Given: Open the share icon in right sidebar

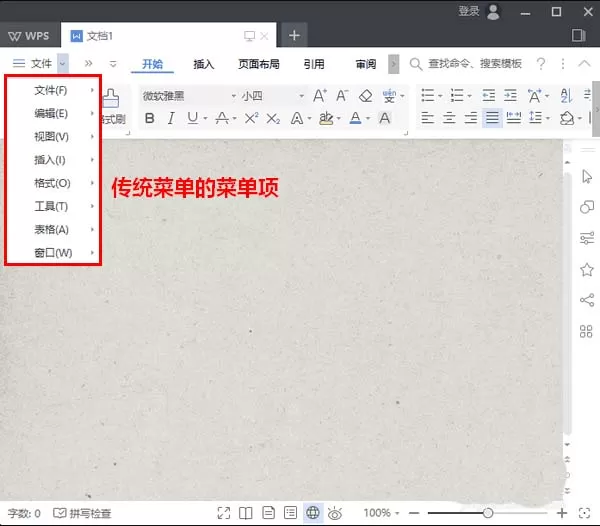Looking at the screenshot, I should point(587,300).
